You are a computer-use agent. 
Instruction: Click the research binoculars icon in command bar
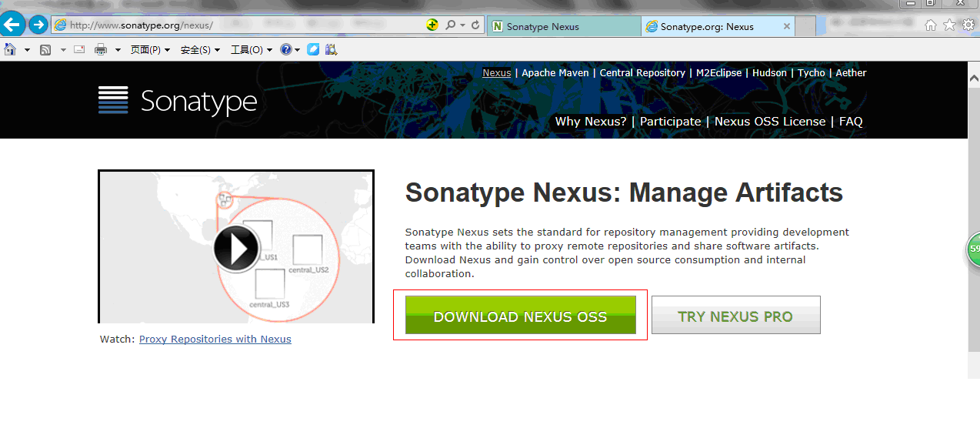(332, 49)
